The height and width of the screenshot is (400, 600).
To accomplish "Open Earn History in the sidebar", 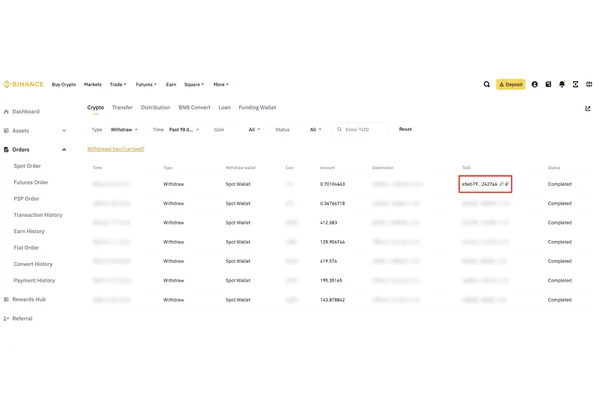I will coord(29,232).
